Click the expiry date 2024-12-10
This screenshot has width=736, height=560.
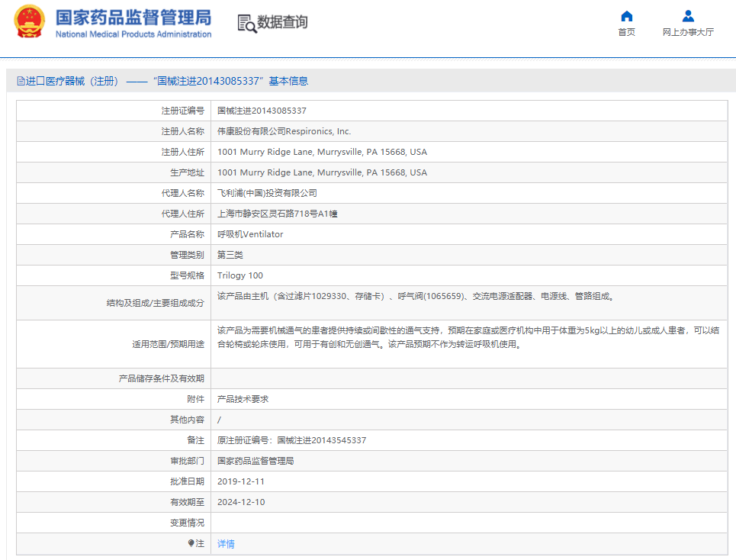tap(241, 502)
